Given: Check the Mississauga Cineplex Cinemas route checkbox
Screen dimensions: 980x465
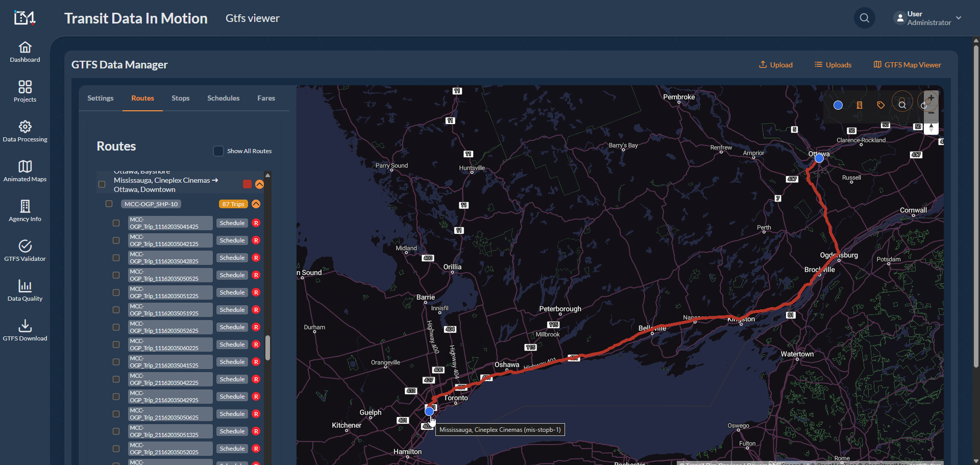Looking at the screenshot, I should pyautogui.click(x=102, y=184).
